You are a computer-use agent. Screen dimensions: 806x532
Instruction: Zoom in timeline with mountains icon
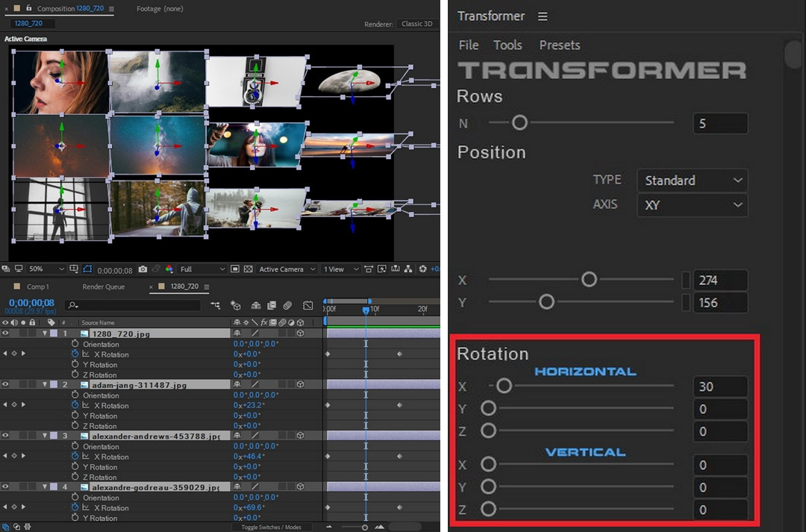click(x=379, y=527)
